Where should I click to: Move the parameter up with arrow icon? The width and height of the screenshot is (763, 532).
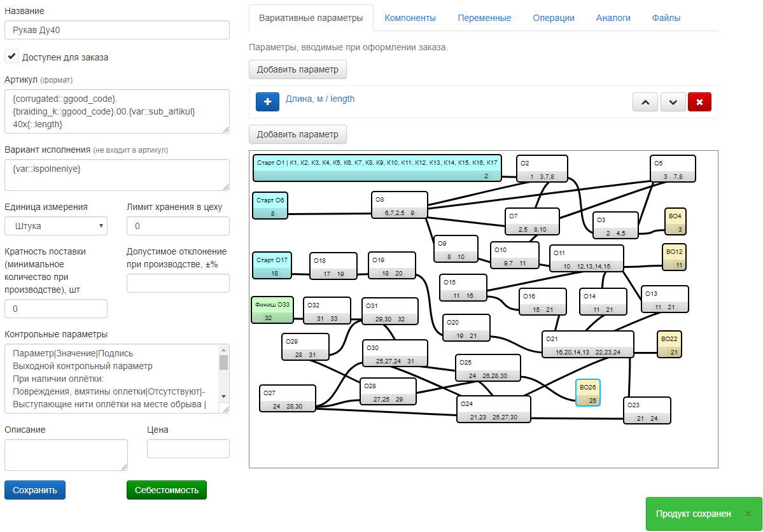click(645, 102)
